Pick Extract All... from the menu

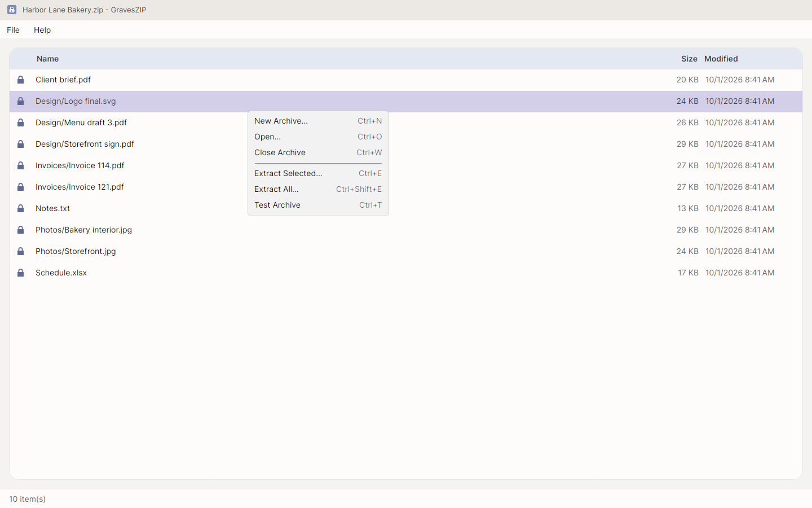[318, 189]
